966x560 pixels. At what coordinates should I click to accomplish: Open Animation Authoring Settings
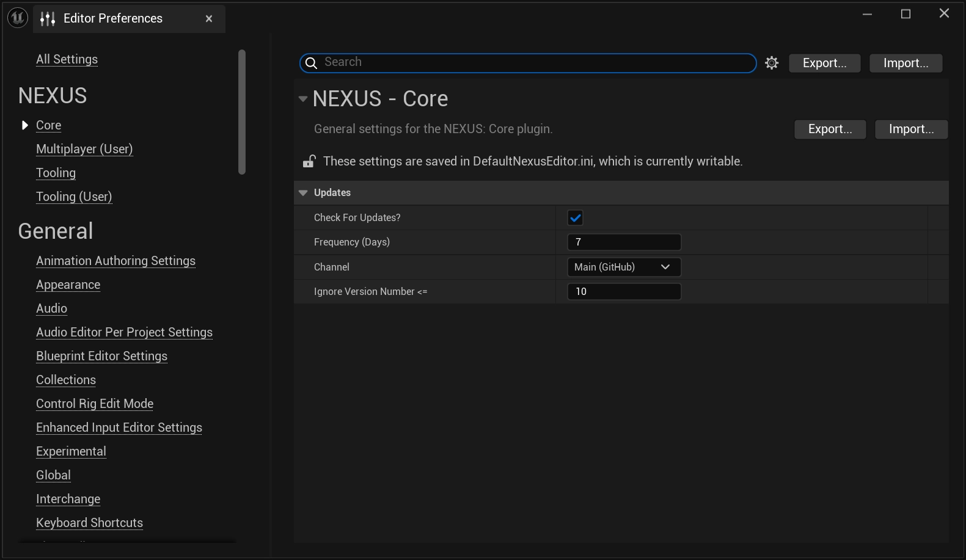pos(115,261)
